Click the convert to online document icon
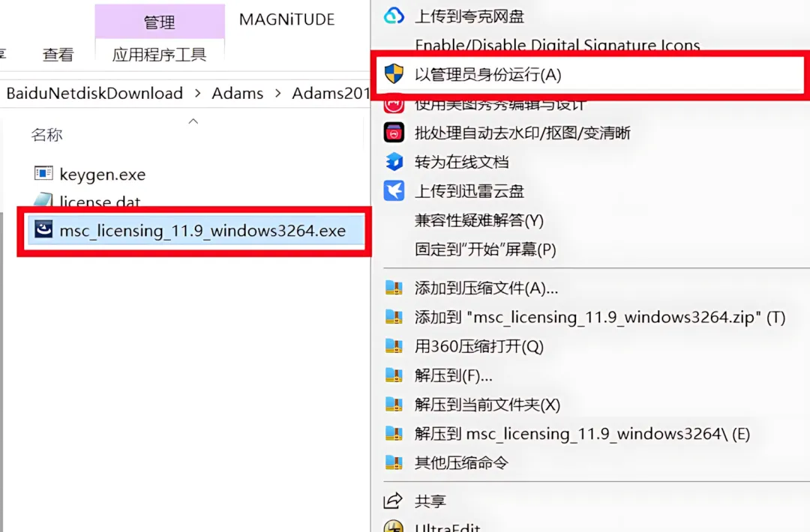Viewport: 810px width, 532px height. (394, 162)
